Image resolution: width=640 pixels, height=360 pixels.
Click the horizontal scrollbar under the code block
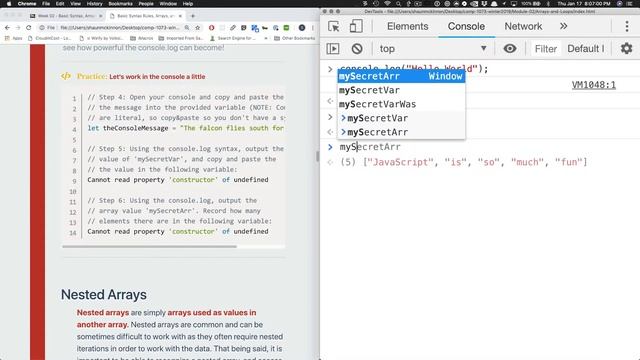(x=149, y=247)
